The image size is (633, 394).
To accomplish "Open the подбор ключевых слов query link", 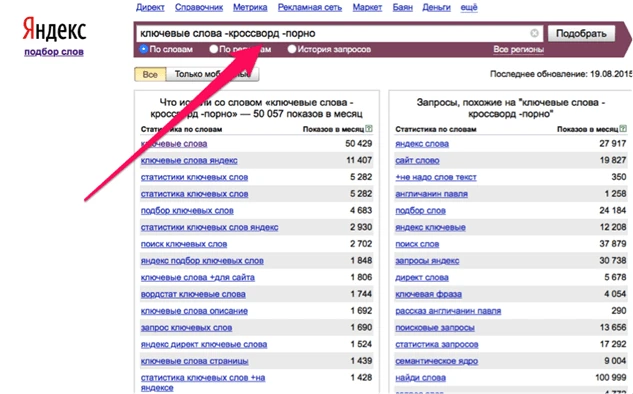I will point(187,210).
